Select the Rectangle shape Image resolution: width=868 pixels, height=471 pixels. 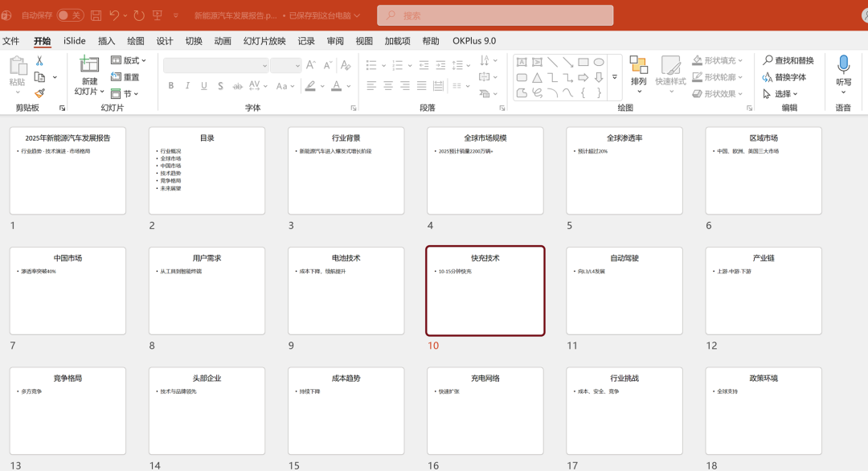coord(583,62)
